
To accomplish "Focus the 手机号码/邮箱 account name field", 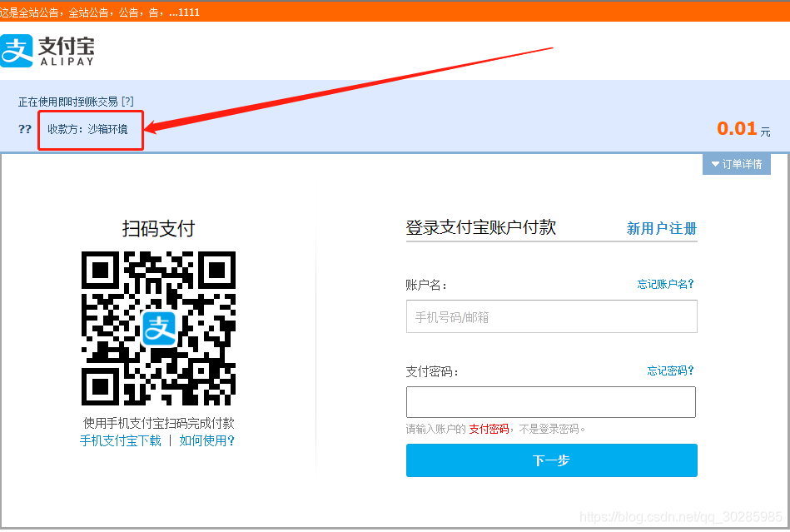I will 552,316.
